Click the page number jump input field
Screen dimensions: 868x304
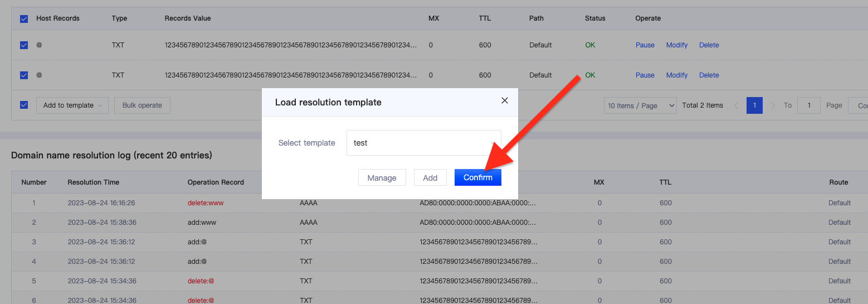pos(808,105)
